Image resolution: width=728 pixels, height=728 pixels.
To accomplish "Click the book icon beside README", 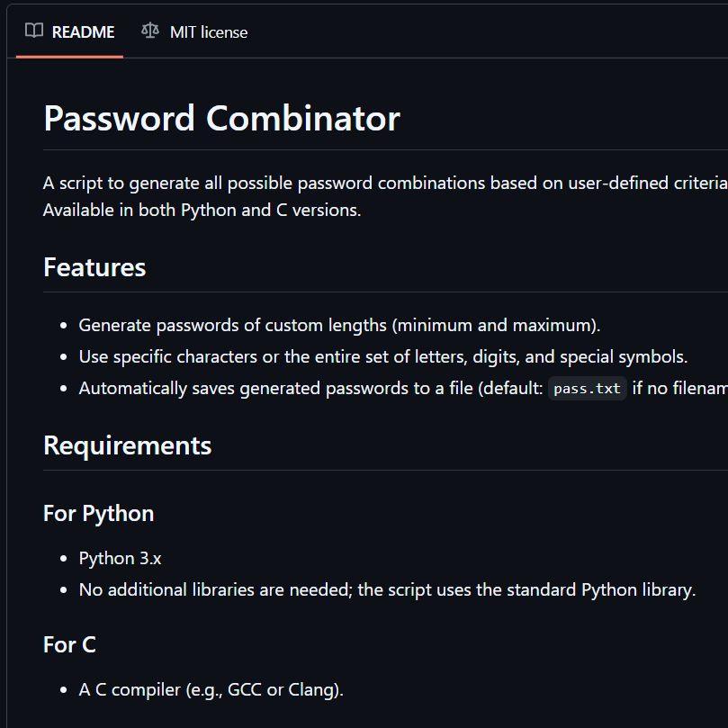I will coord(34,31).
